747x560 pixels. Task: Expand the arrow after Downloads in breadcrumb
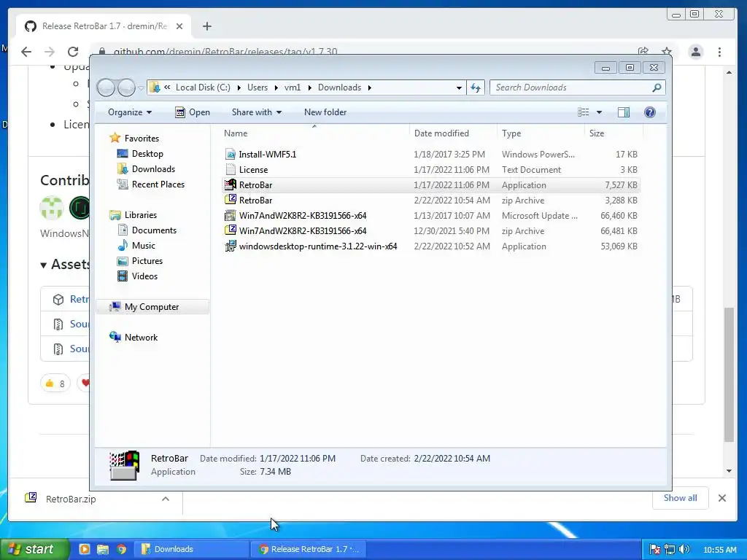click(370, 87)
